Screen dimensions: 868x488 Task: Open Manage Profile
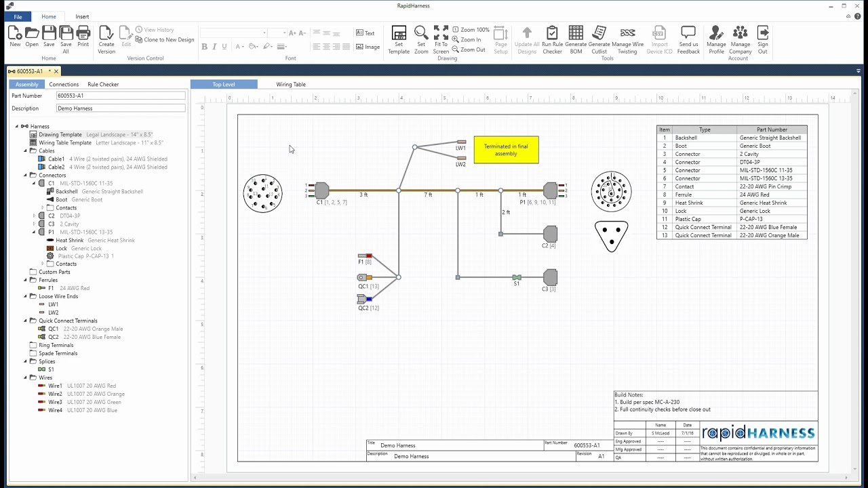(716, 39)
